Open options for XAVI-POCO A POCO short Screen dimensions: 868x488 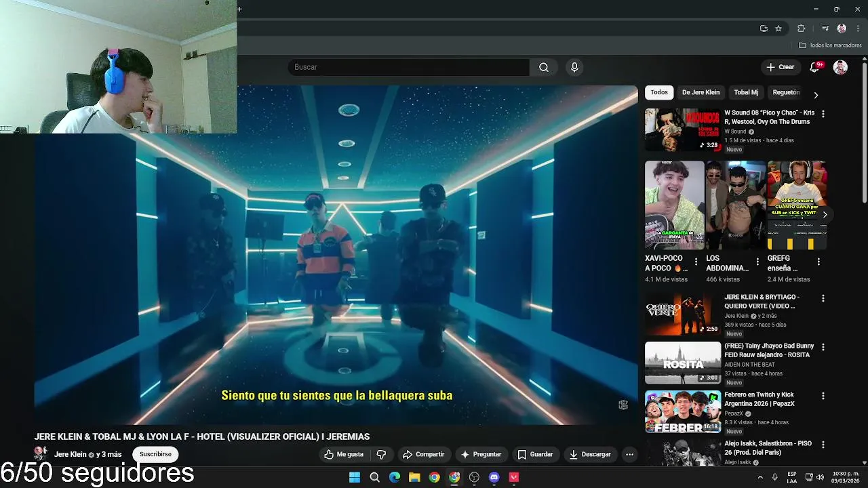696,261
